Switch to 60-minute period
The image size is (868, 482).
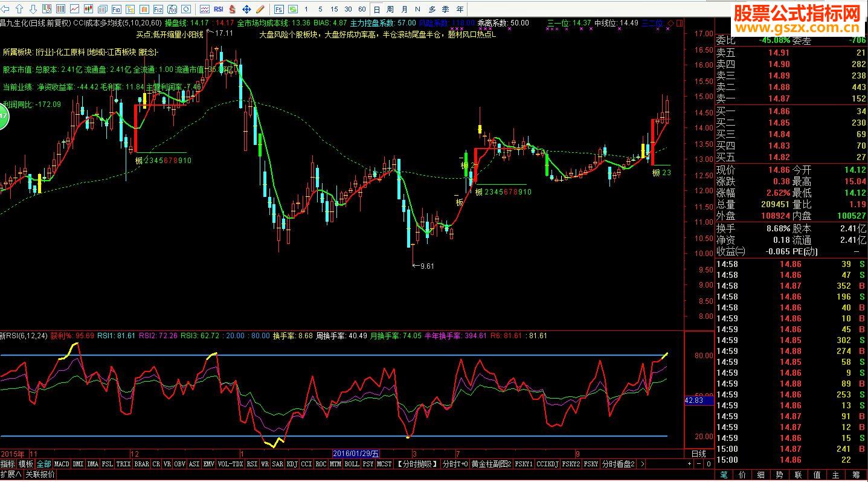[362, 9]
